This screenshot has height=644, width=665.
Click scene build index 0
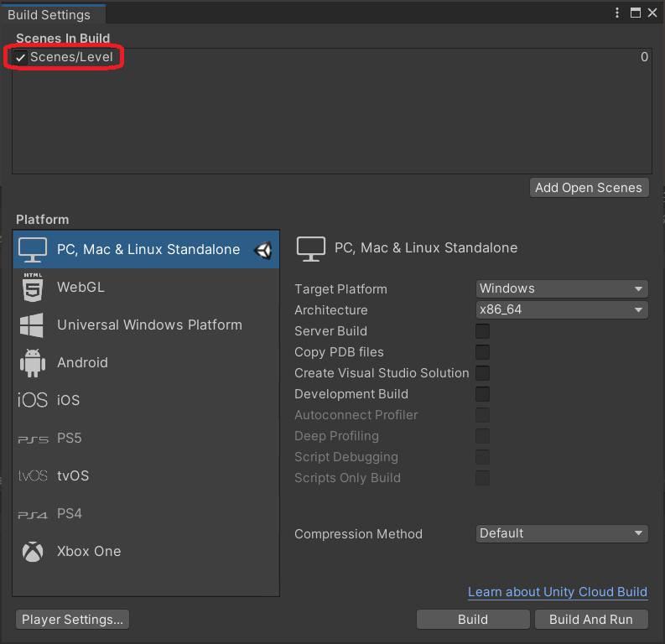tap(644, 57)
